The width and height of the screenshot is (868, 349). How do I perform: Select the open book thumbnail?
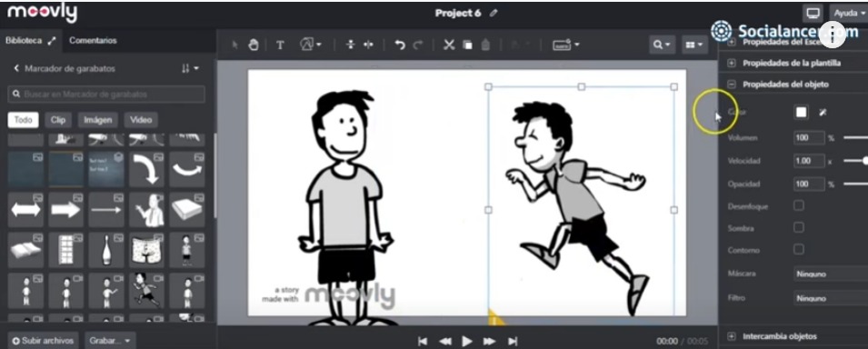pos(25,250)
